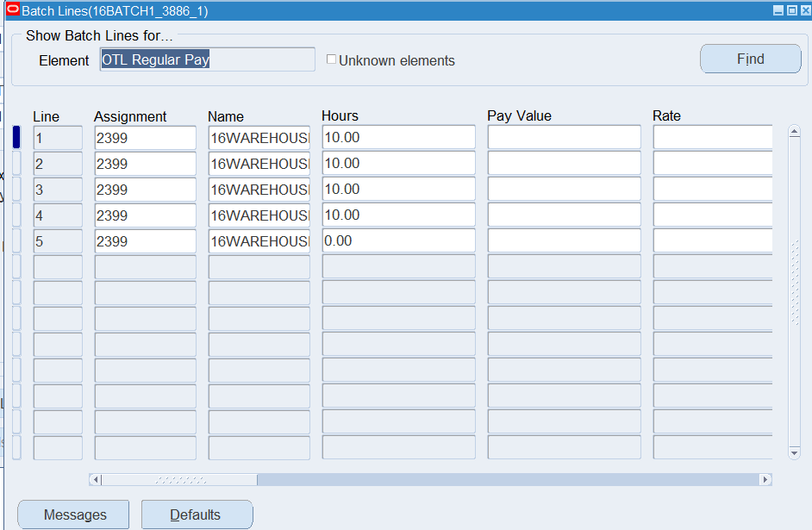This screenshot has height=530, width=812.
Task: Click vertical scrollbar up arrow
Action: pos(794,132)
